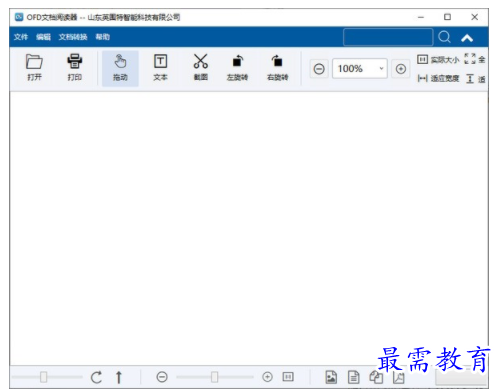Click the bottom bar PDF icon
Image resolution: width=499 pixels, height=391 pixels.
pos(399,377)
